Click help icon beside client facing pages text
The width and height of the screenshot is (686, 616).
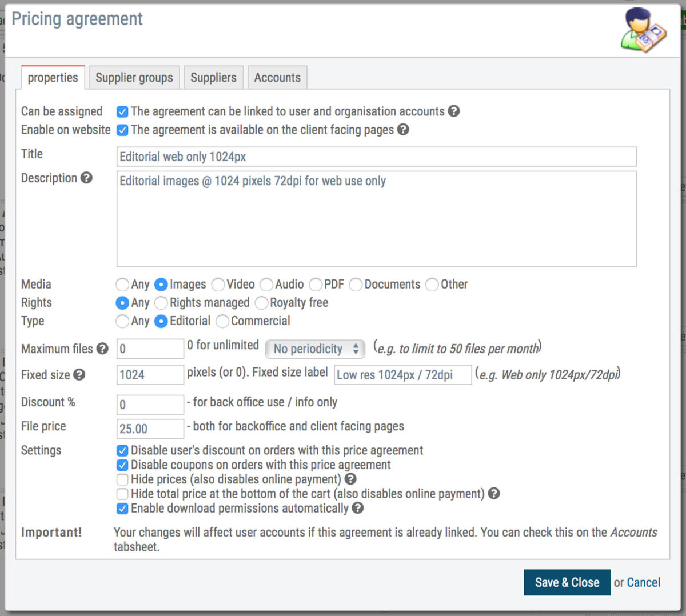403,130
